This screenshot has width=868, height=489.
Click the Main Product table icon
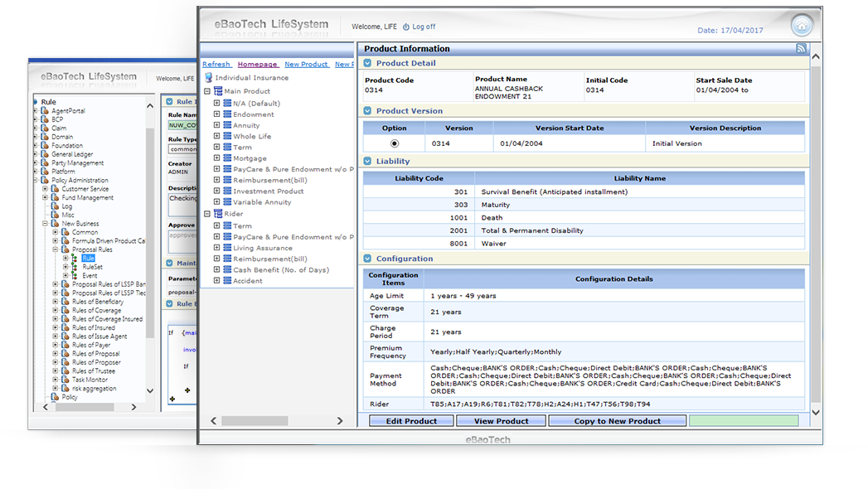(x=218, y=90)
